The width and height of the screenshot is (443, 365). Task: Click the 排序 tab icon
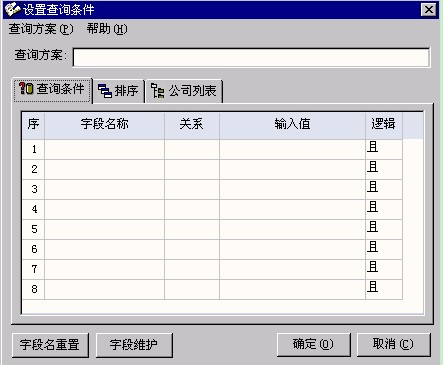coord(105,90)
